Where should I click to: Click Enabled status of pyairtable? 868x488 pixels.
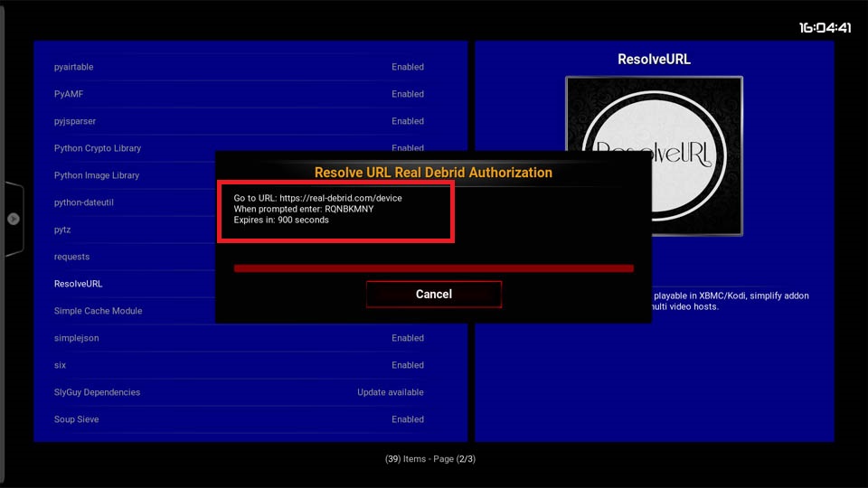coord(408,67)
